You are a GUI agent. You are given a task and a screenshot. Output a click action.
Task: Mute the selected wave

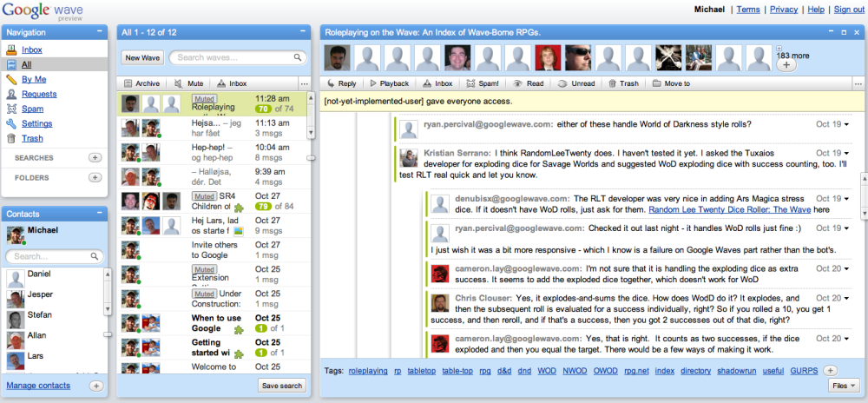point(188,83)
